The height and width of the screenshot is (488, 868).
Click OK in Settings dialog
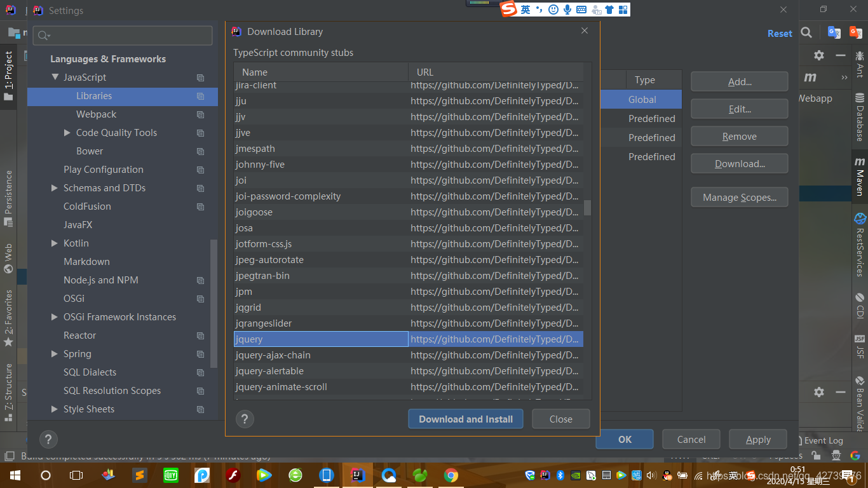click(x=625, y=439)
